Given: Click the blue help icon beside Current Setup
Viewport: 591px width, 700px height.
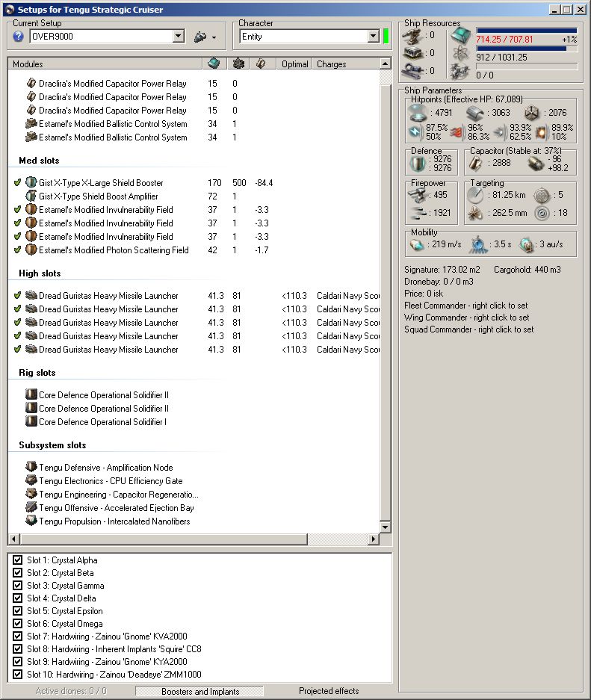Looking at the screenshot, I should (x=18, y=37).
